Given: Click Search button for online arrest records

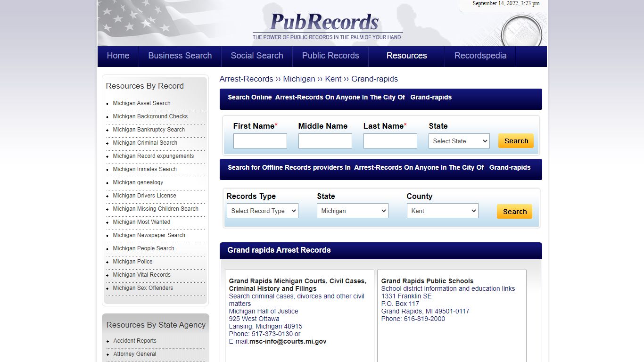Looking at the screenshot, I should 516,141.
